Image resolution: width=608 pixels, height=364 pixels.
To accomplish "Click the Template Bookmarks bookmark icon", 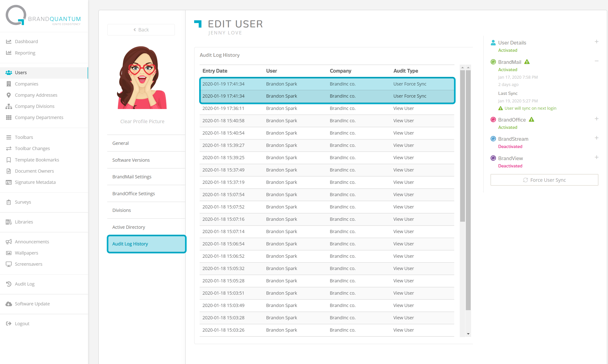I will click(x=9, y=160).
